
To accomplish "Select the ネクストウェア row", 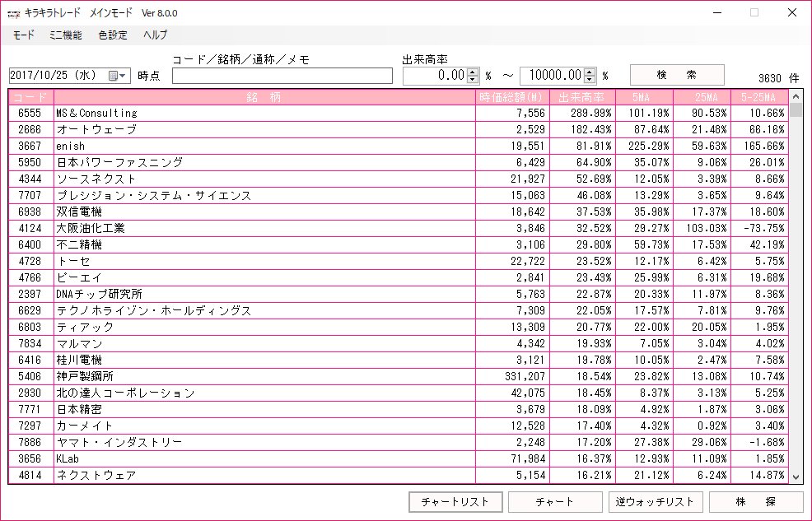I will pos(399,476).
